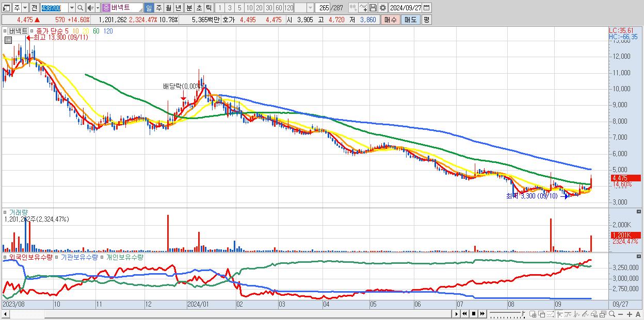
Task: Expand the 버넥트 stock name corner selector
Action: point(140,10)
